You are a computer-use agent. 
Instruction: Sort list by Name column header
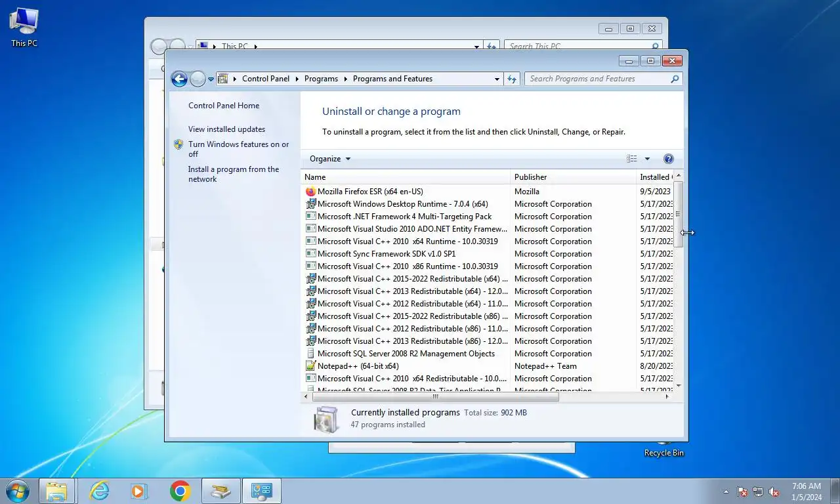pos(406,177)
